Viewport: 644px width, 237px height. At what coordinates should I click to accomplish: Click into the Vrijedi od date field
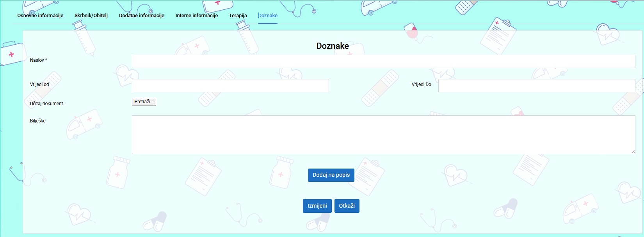pyautogui.click(x=230, y=86)
